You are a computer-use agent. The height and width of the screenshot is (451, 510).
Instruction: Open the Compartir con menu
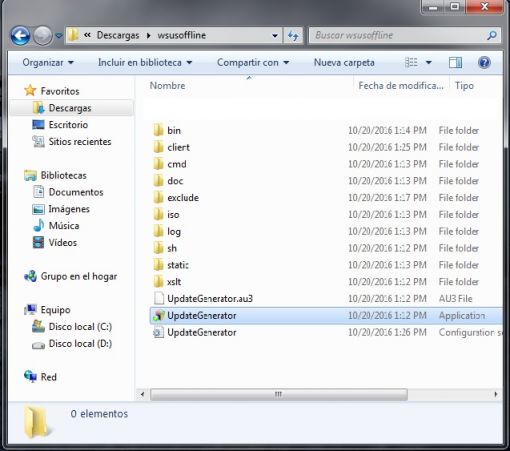point(253,63)
